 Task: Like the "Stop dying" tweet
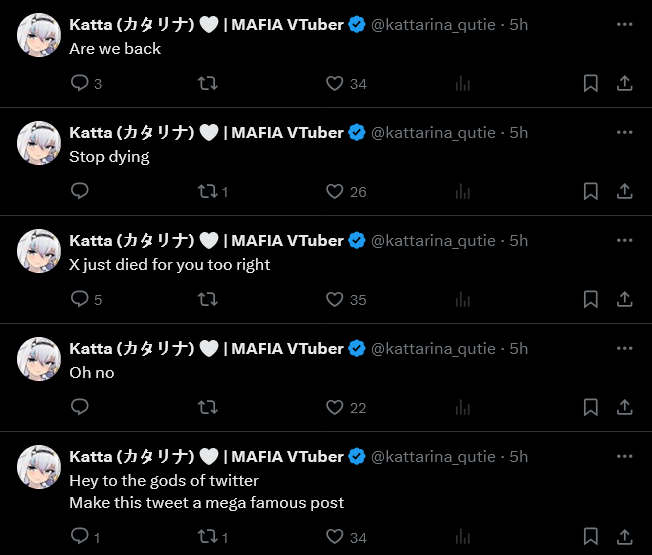[335, 192]
